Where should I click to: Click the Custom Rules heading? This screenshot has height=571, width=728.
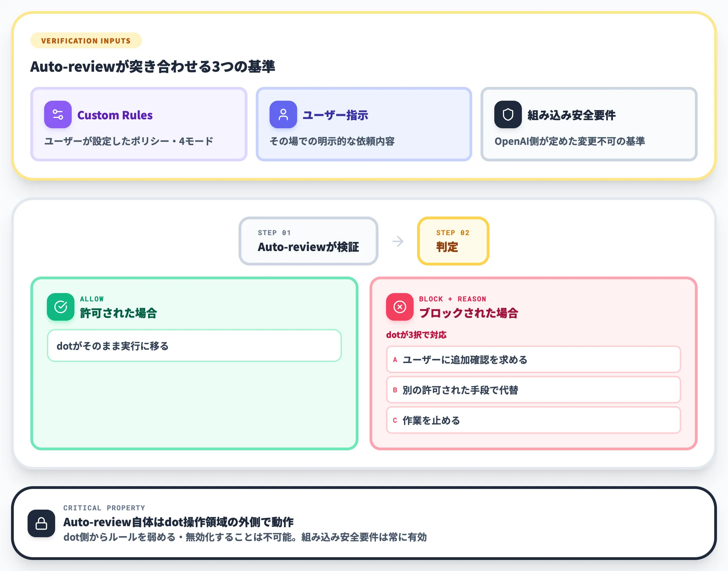(x=115, y=115)
